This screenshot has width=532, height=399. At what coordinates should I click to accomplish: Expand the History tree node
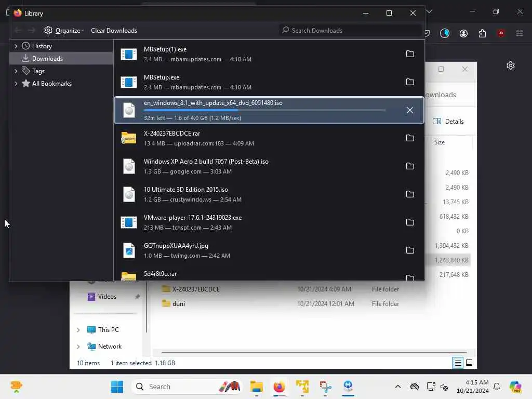[x=16, y=46]
